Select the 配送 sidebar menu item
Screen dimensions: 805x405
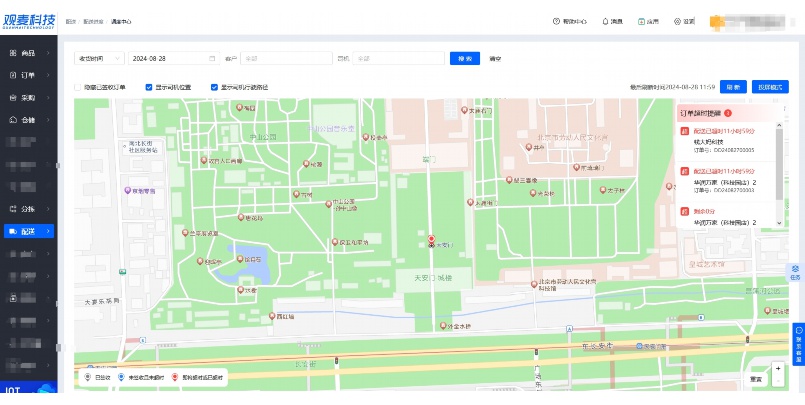coord(29,232)
